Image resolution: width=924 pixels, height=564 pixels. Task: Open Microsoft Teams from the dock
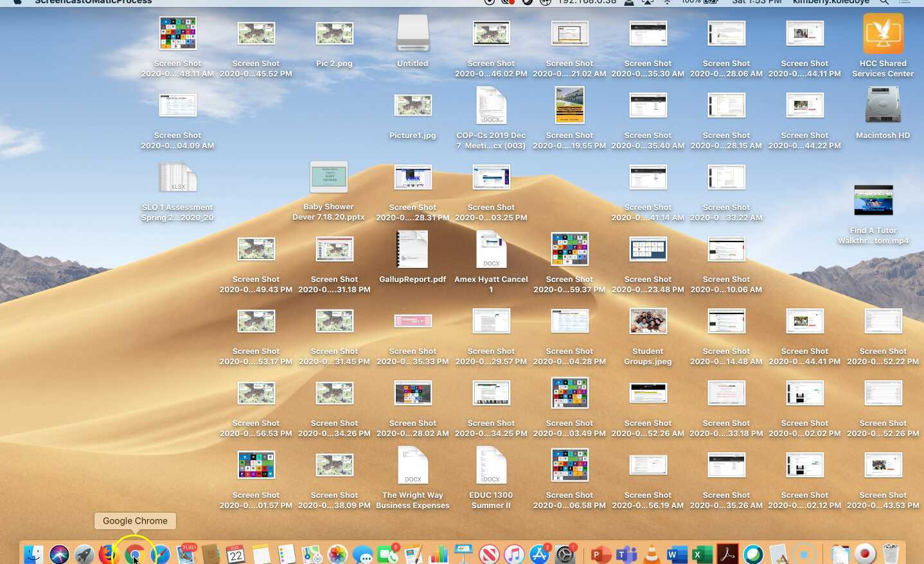[626, 554]
